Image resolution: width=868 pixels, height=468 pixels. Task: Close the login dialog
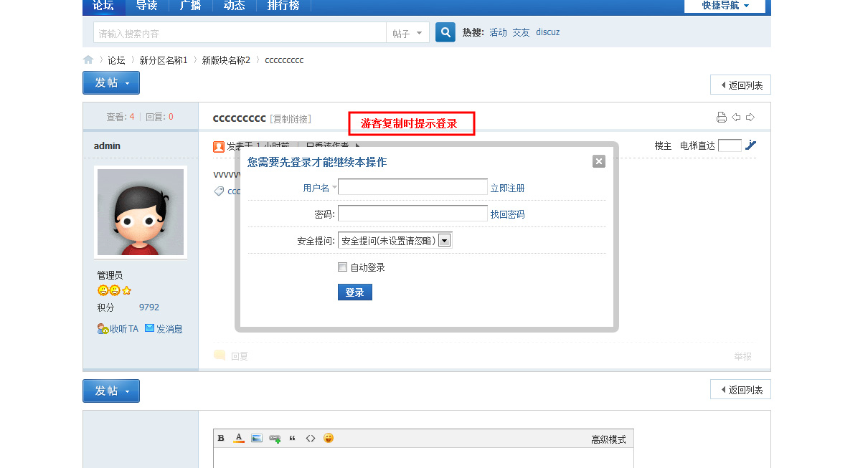point(599,161)
